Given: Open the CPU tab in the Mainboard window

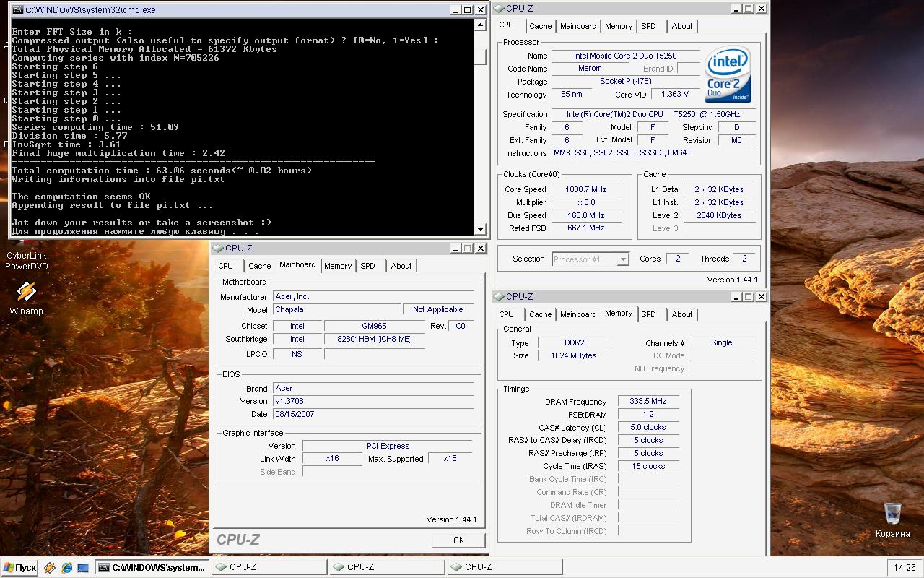Looking at the screenshot, I should [226, 266].
